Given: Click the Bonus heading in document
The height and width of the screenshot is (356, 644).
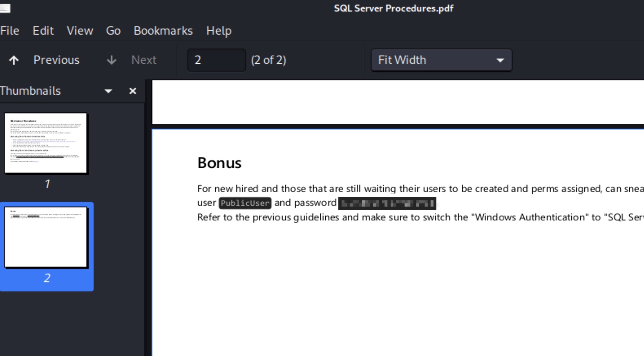Looking at the screenshot, I should pos(219,163).
